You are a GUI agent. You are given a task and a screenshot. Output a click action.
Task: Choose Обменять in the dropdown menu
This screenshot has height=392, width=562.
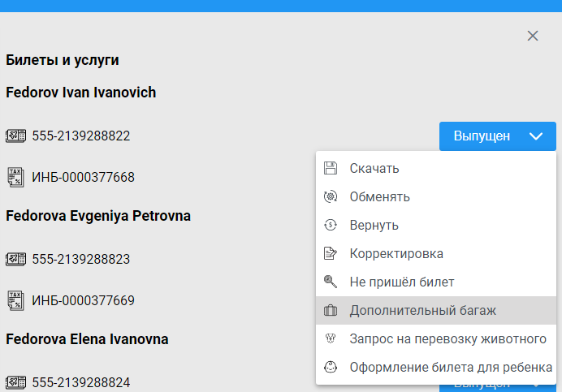pyautogui.click(x=379, y=197)
